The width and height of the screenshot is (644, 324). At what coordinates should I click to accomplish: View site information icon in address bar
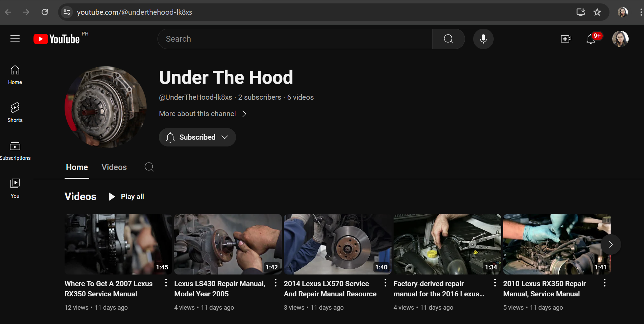click(67, 12)
